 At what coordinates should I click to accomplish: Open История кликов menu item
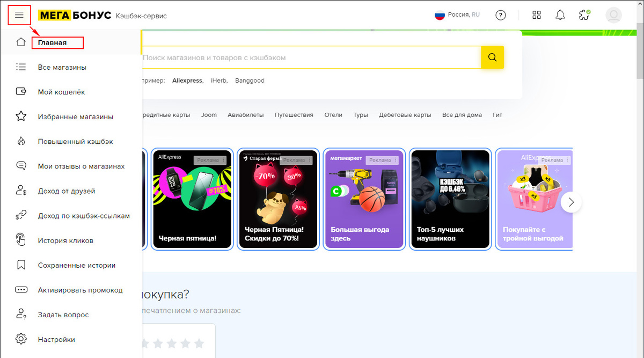click(65, 240)
